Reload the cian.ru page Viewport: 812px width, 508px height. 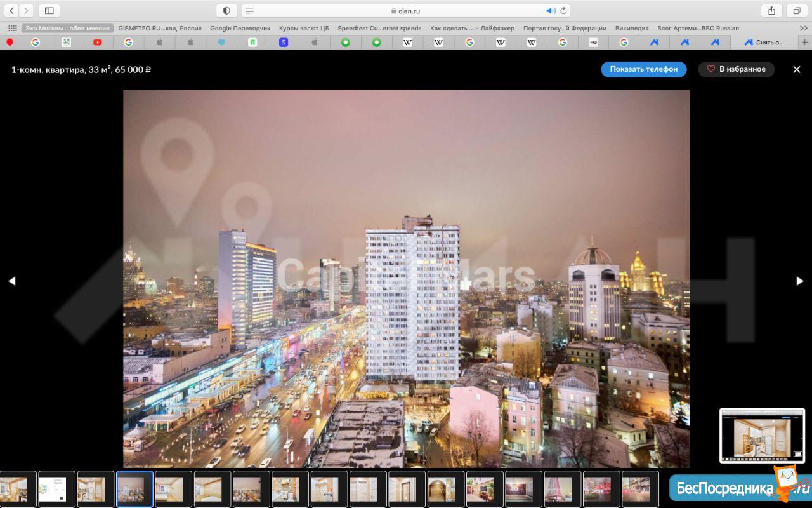point(563,11)
